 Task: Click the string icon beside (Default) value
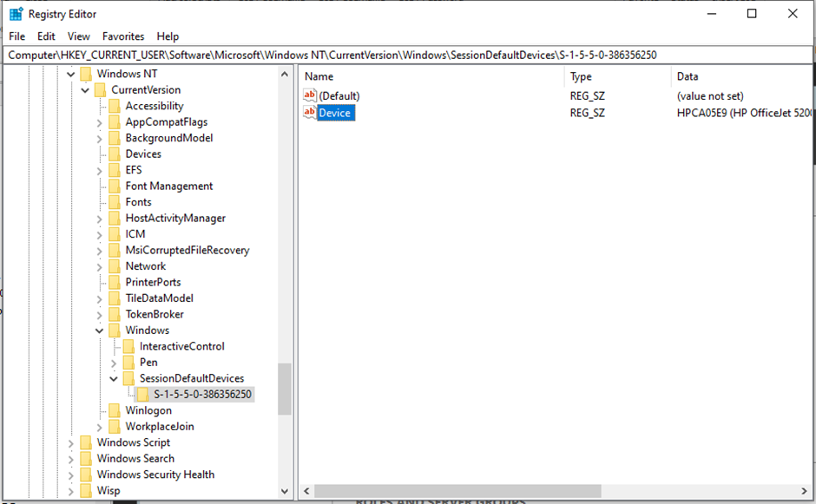tap(310, 96)
